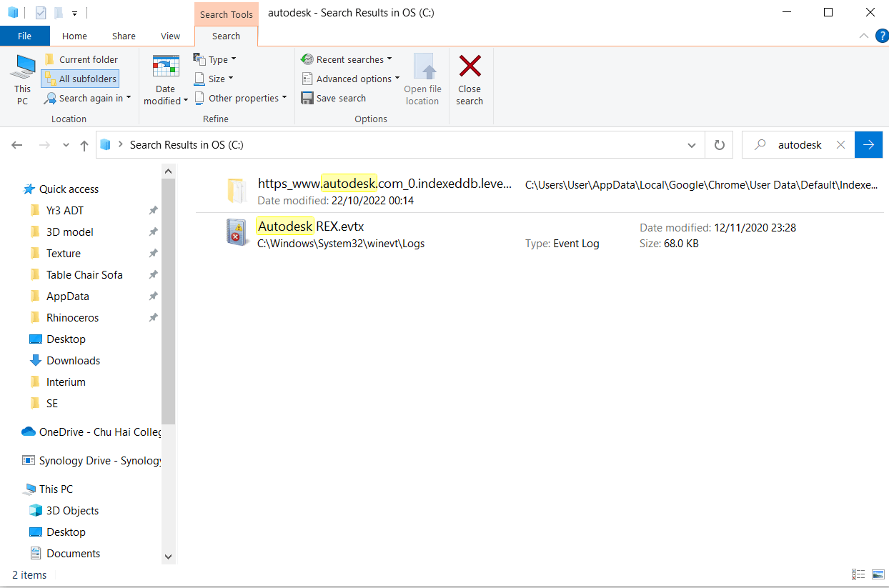889x588 pixels.
Task: Switch to the View ribbon tab
Action: point(170,36)
